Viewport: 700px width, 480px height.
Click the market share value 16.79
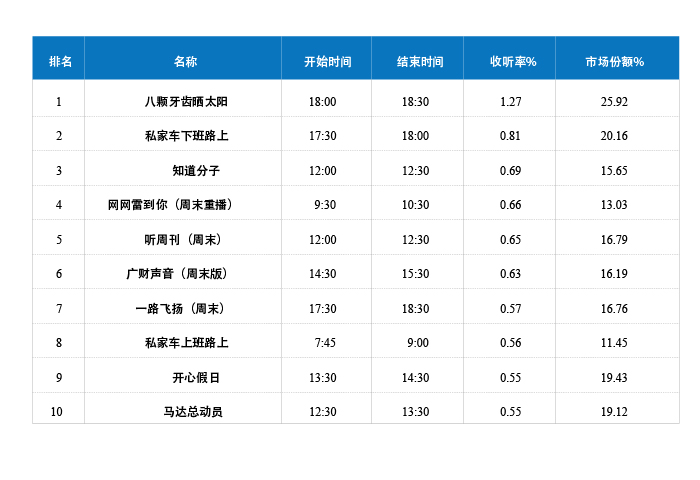614,239
